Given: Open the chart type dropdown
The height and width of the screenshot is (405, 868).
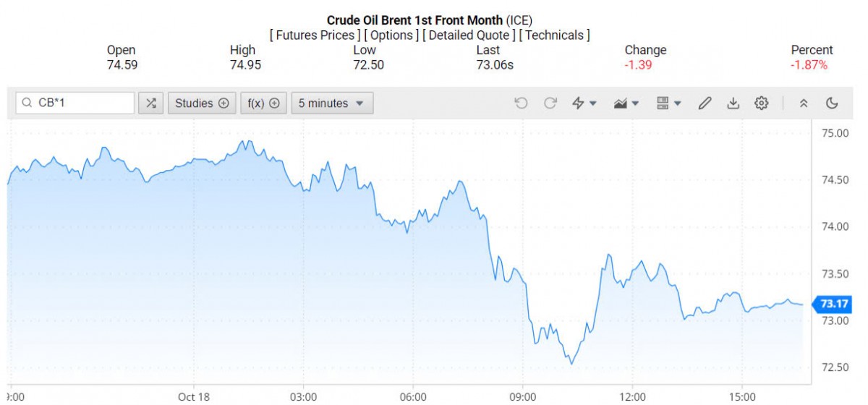Looking at the screenshot, I should (x=626, y=103).
